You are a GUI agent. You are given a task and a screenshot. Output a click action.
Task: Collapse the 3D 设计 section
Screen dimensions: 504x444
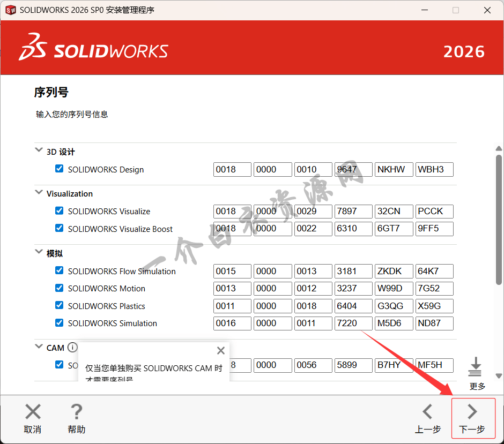pyautogui.click(x=39, y=150)
